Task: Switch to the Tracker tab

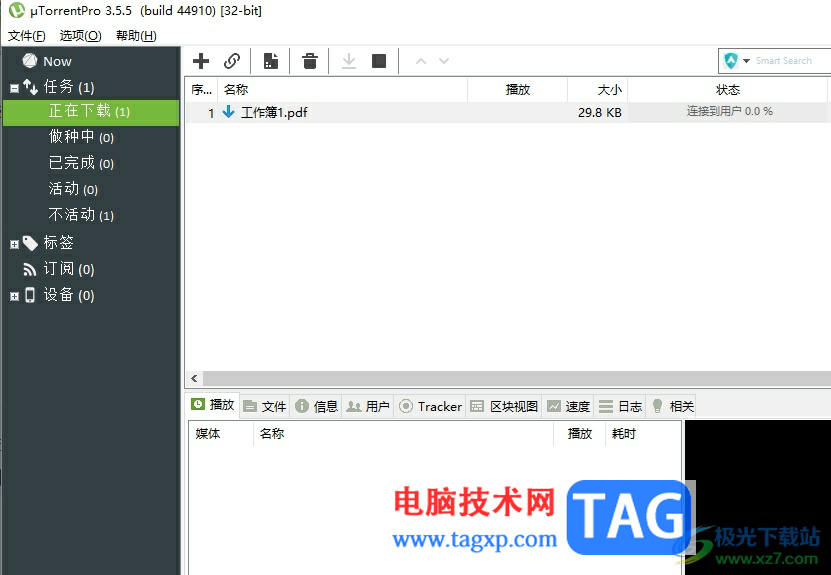Action: click(x=430, y=406)
